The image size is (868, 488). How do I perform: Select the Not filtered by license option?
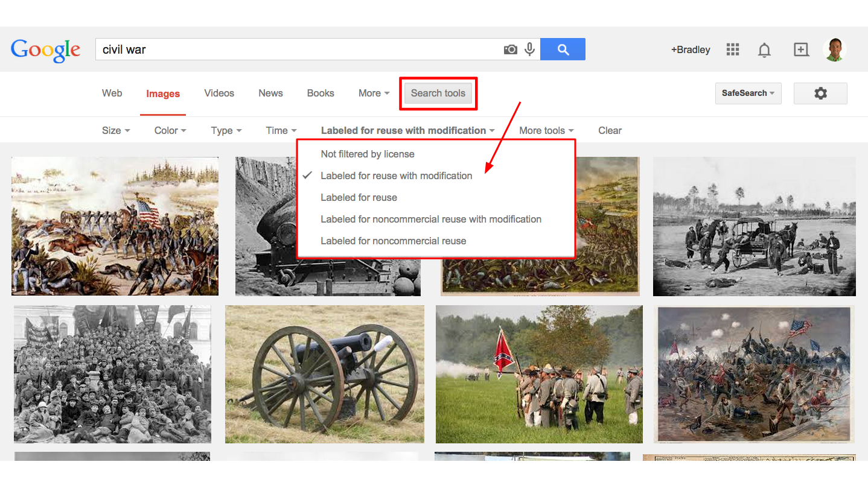tap(367, 154)
